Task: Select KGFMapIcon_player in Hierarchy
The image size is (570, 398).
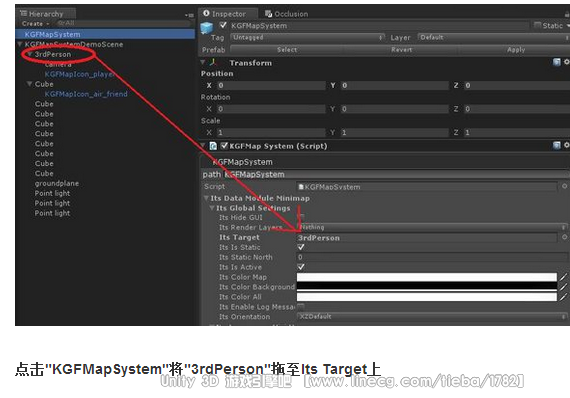Action: point(80,74)
